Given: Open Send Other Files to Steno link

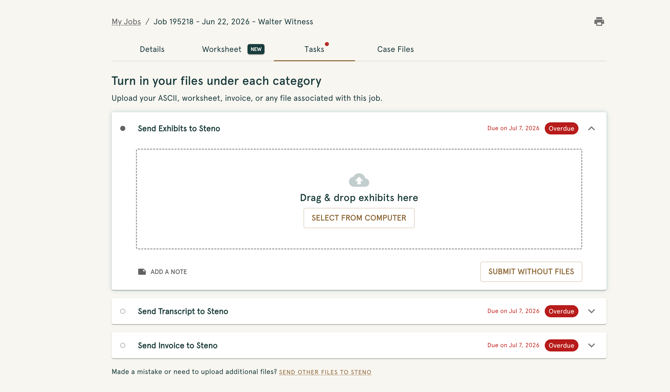Looking at the screenshot, I should tap(325, 372).
